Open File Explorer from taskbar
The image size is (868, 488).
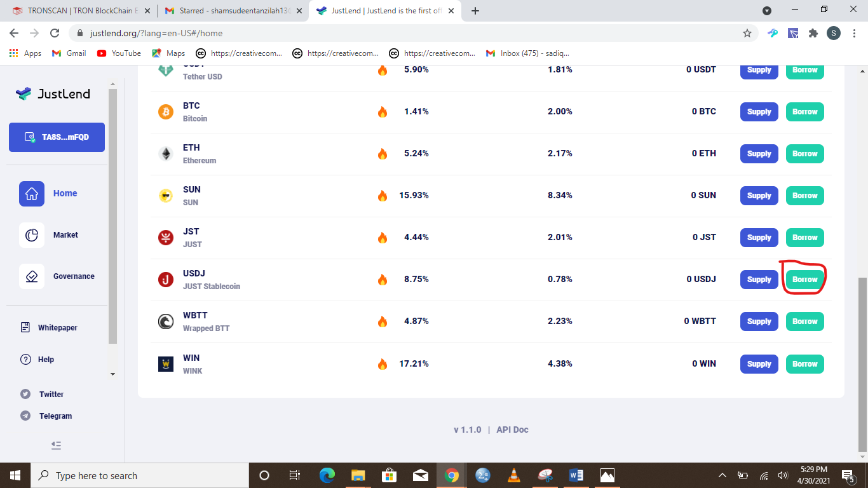coord(358,475)
